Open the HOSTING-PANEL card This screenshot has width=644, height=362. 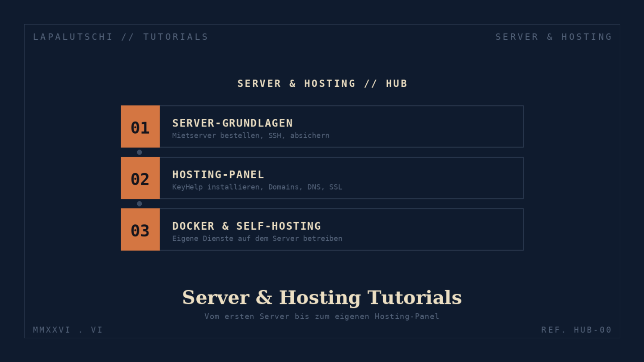pyautogui.click(x=322, y=178)
